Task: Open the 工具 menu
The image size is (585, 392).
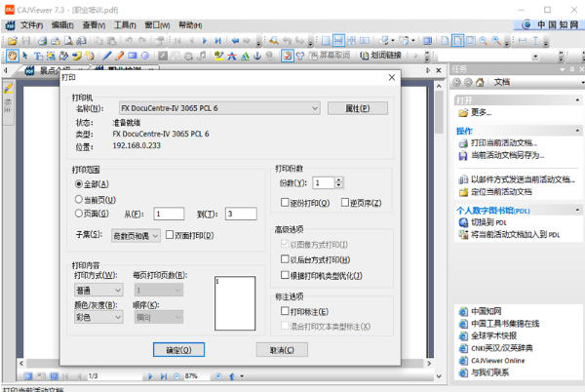Action: click(x=125, y=23)
